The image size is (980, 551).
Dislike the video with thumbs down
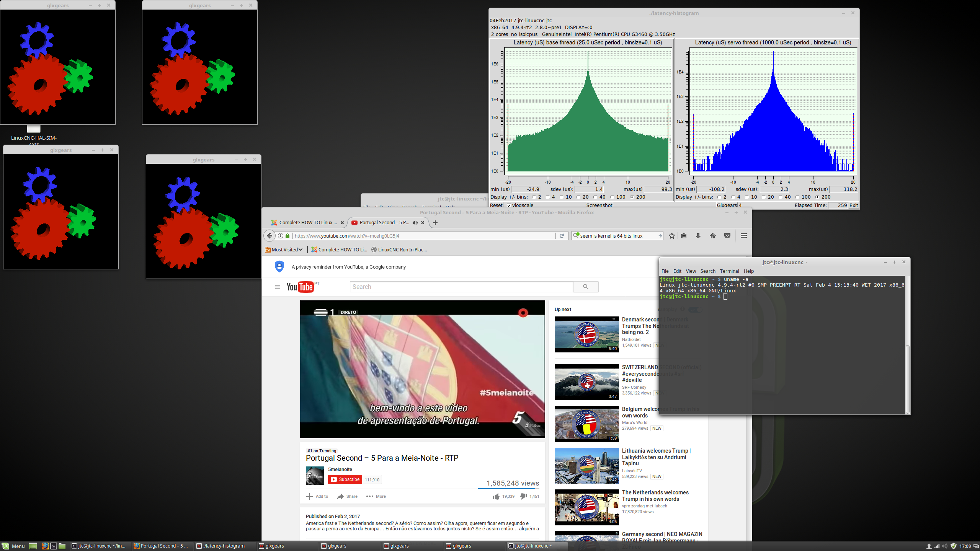[x=524, y=496]
